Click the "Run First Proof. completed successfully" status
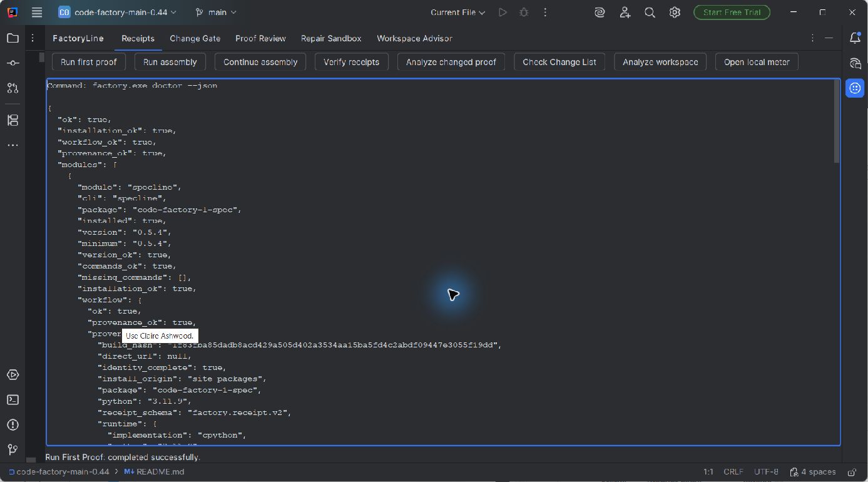868x482 pixels. [x=123, y=458]
